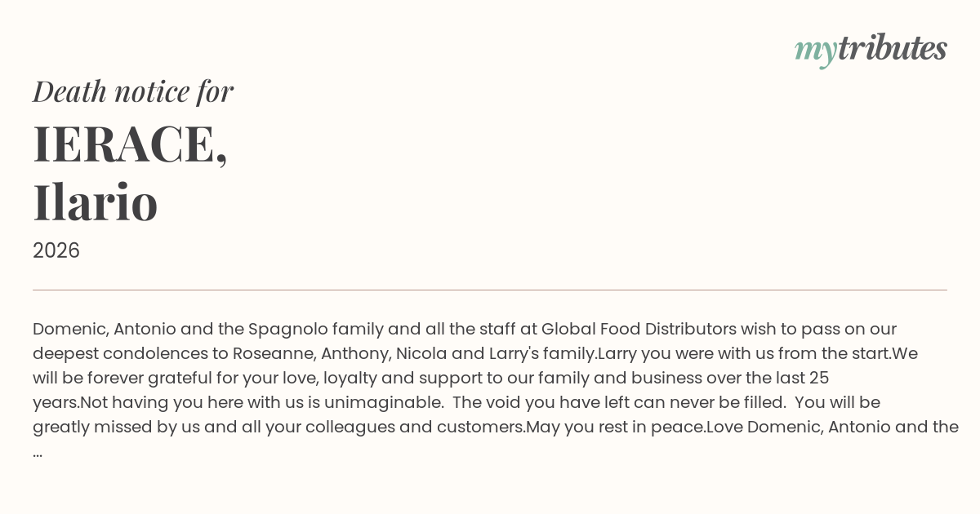Click the year 2026 text
Image resolution: width=980 pixels, height=514 pixels.
56,250
